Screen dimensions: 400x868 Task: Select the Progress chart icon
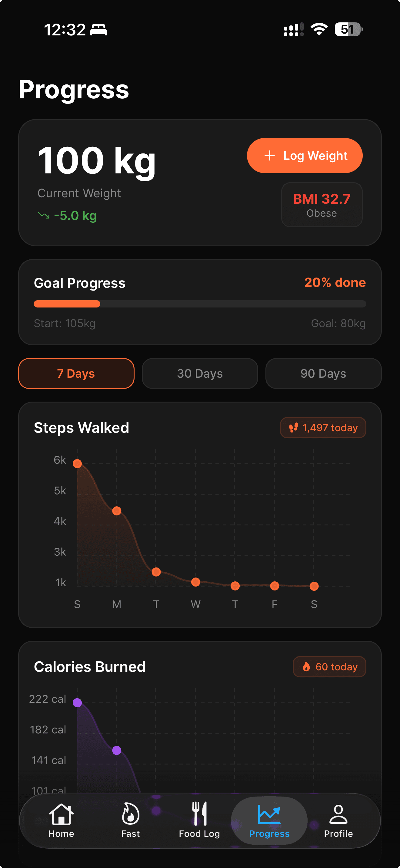269,814
